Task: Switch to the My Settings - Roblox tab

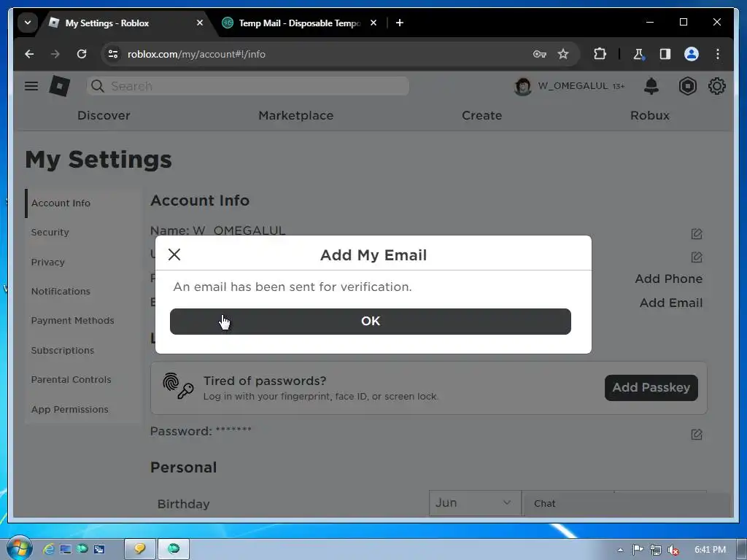Action: click(x=107, y=23)
